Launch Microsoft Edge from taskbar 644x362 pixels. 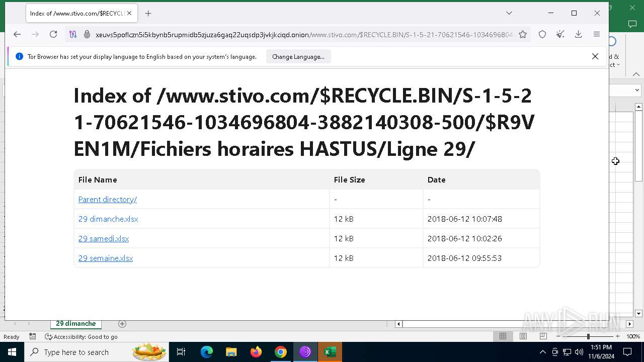(207, 352)
